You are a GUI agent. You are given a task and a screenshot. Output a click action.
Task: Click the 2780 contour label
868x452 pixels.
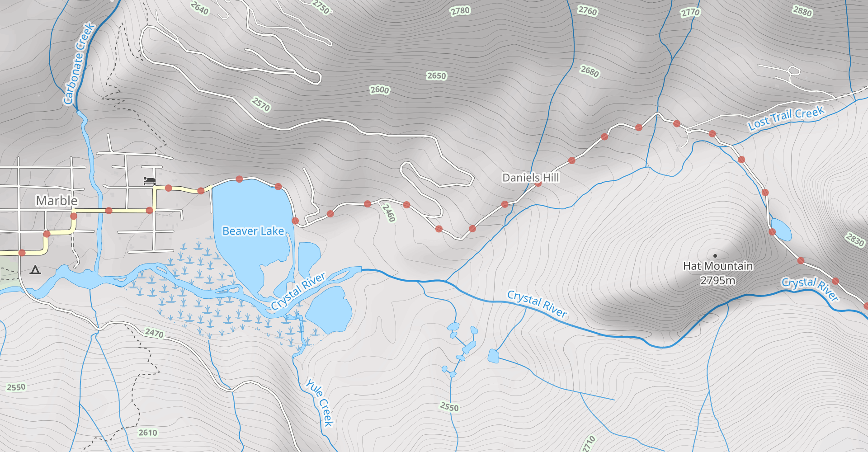click(x=460, y=11)
